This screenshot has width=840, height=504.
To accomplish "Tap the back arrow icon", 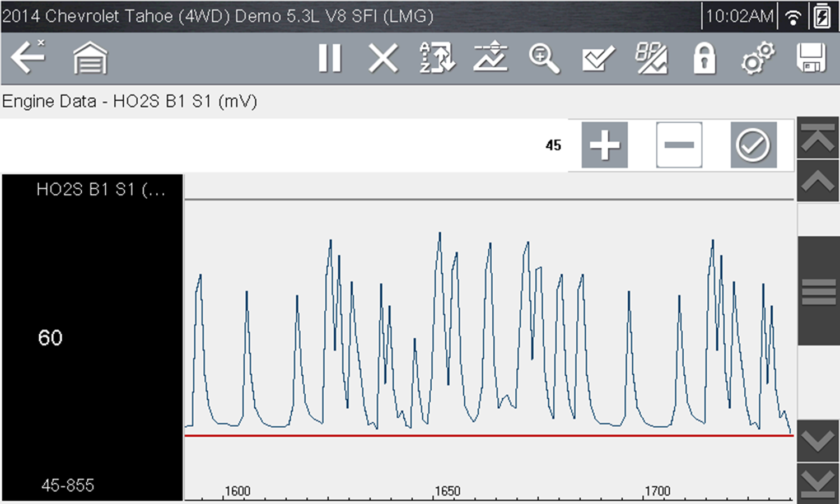I will coord(28,57).
